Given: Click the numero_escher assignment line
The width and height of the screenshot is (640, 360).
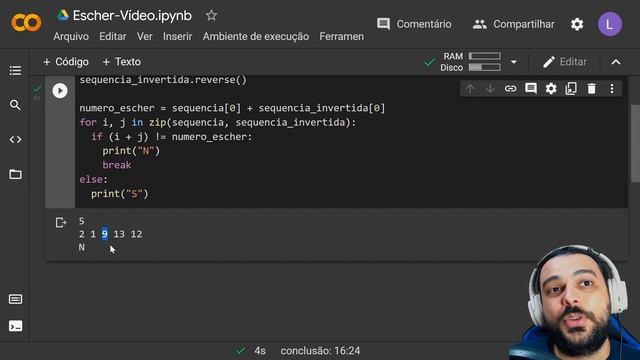Looking at the screenshot, I should (x=232, y=108).
